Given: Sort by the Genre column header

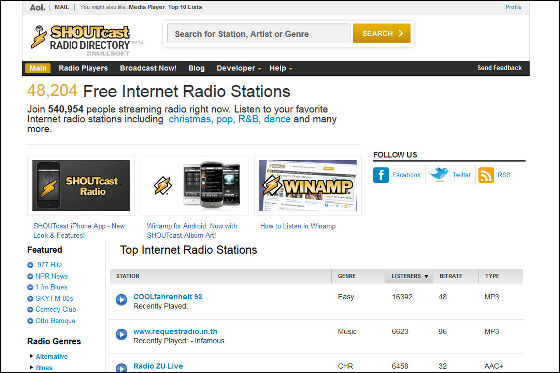Looking at the screenshot, I should pos(346,276).
